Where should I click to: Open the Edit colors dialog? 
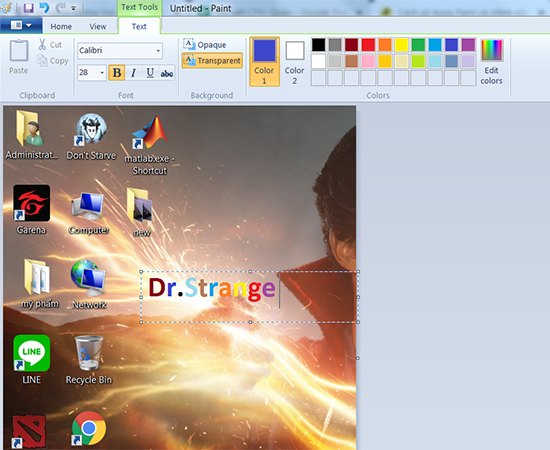(491, 62)
